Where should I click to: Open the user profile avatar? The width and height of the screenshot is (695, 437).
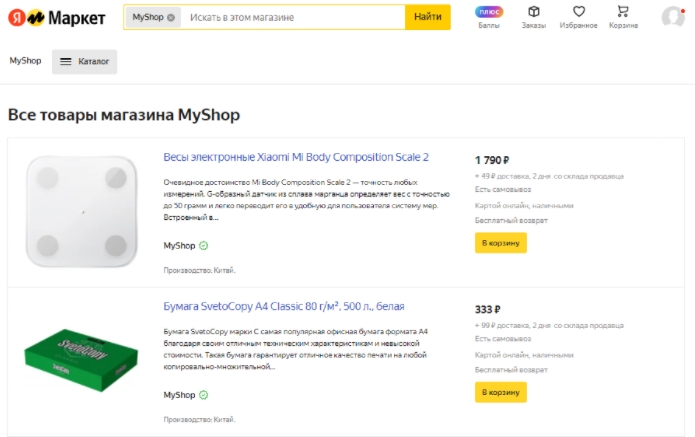pyautogui.click(x=673, y=17)
